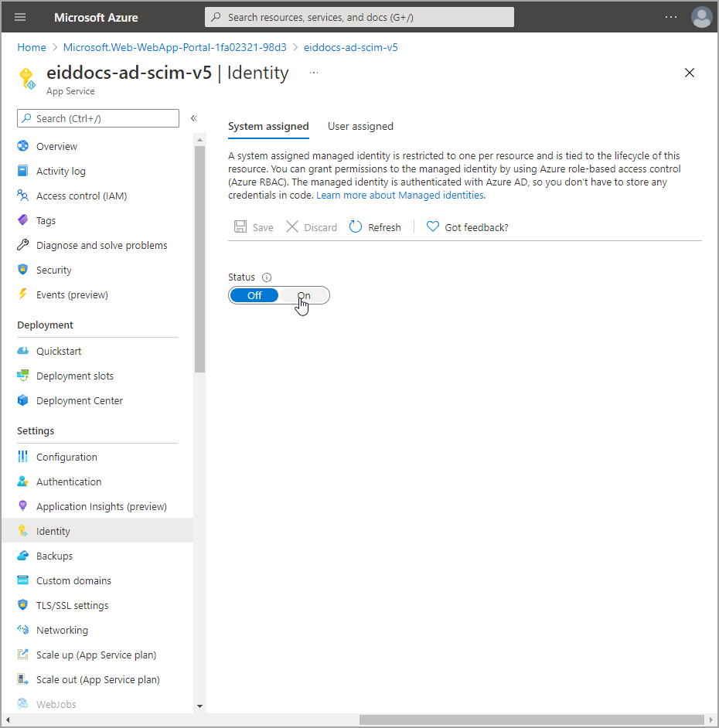Screen dimensions: 719x728
Task: Collapse the left navigation sidebar
Action: (x=194, y=118)
